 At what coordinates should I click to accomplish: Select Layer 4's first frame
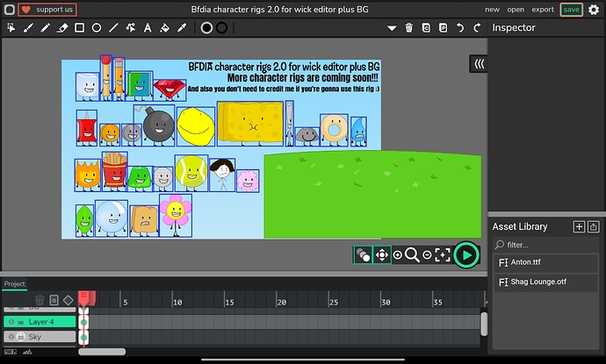click(83, 322)
